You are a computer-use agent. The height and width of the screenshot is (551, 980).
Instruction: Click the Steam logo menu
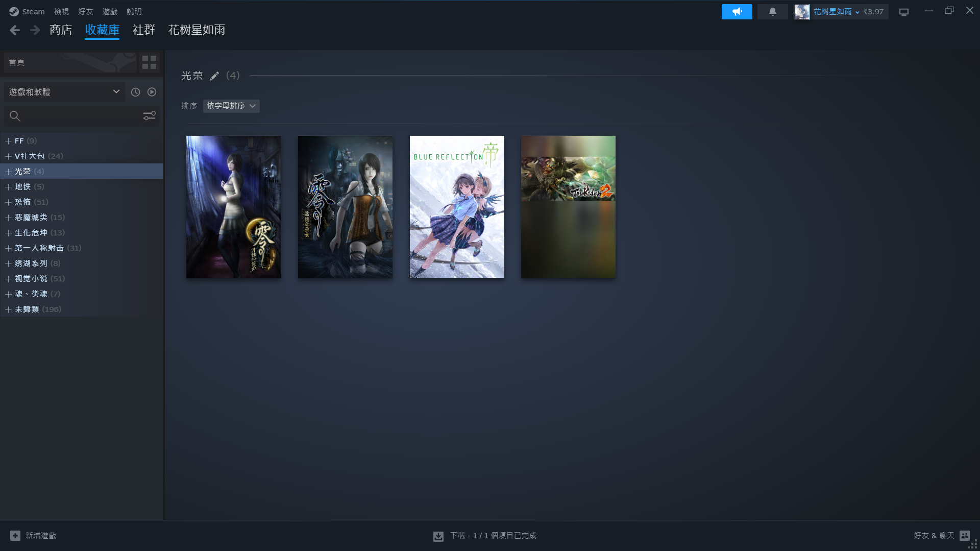27,11
